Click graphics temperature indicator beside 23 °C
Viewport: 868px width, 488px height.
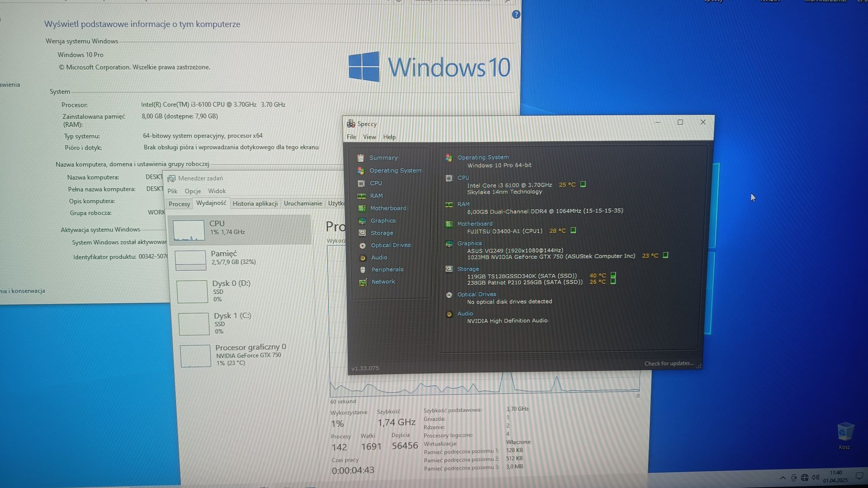click(x=665, y=255)
